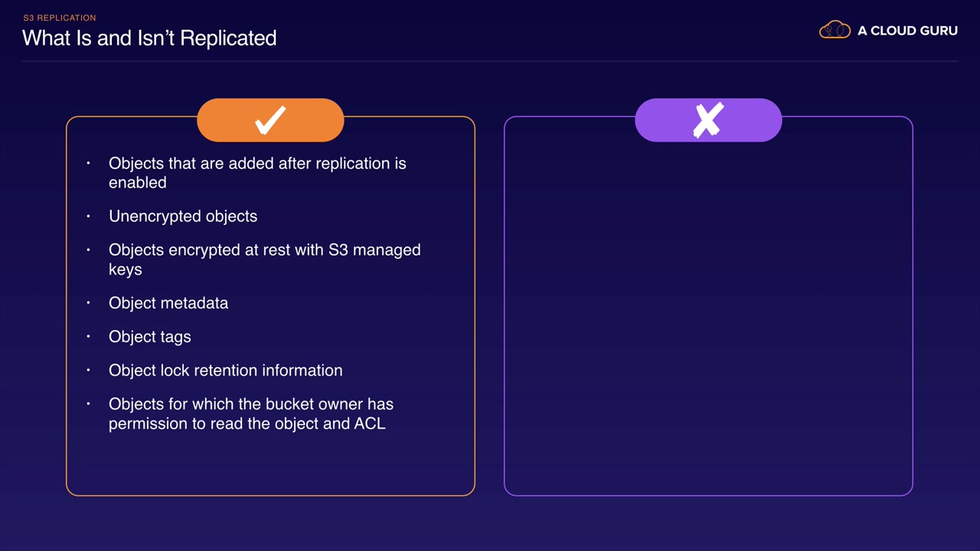The height and width of the screenshot is (551, 980).
Task: Click inside the empty purple-bordered panel
Action: point(708,321)
